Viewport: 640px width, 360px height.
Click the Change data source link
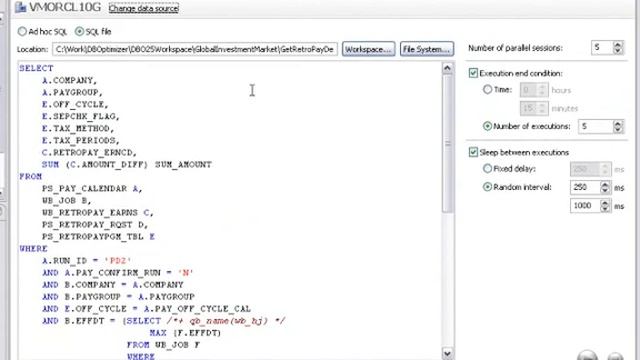point(144,8)
